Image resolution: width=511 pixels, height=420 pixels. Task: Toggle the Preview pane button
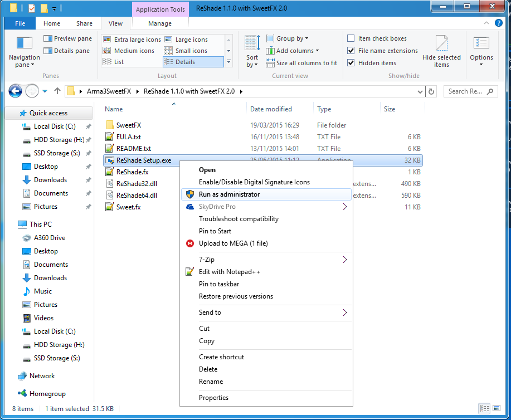pos(67,38)
